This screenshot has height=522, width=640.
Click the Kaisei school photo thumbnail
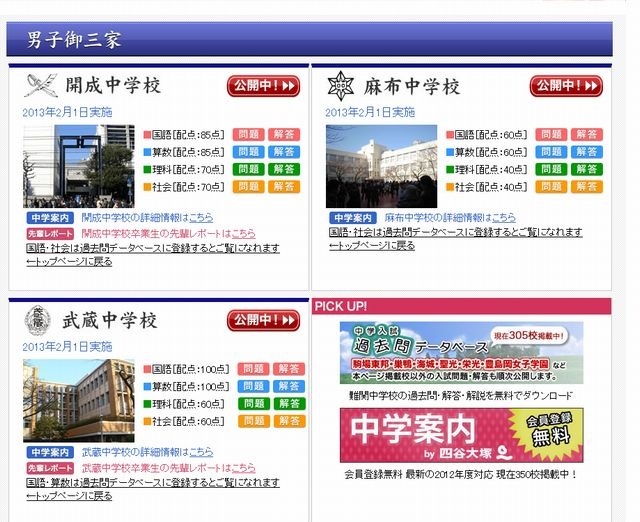79,166
